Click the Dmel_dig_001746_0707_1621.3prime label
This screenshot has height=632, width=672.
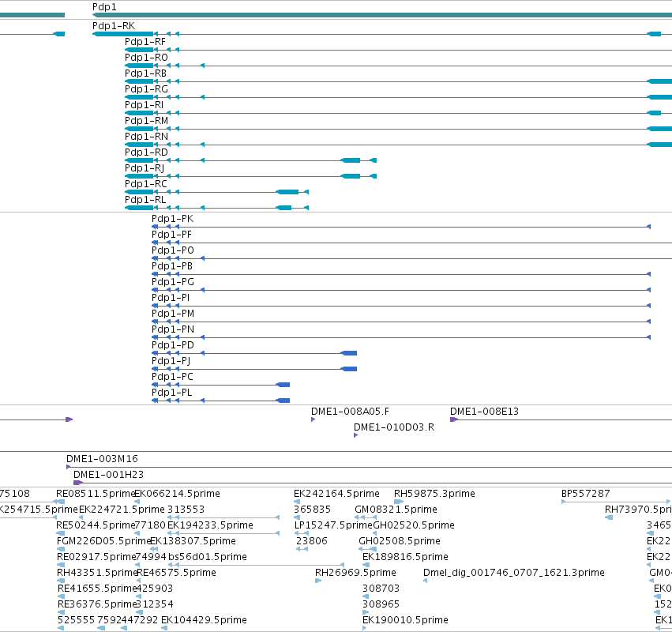(x=514, y=573)
